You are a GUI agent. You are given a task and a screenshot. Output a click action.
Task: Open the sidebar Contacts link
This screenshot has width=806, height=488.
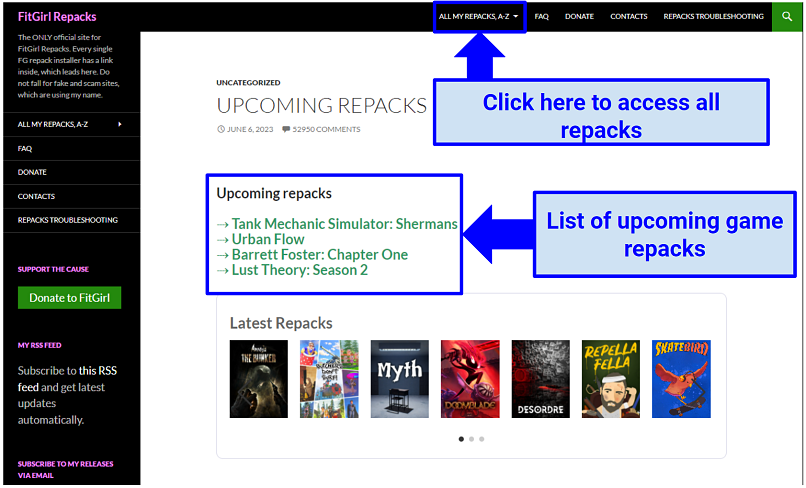click(x=36, y=196)
